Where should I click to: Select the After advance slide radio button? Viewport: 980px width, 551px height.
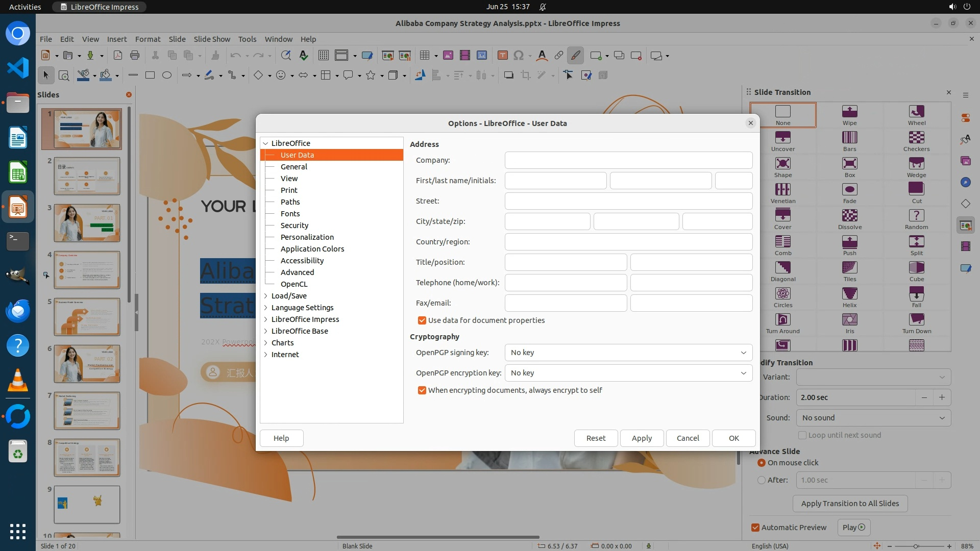click(762, 480)
